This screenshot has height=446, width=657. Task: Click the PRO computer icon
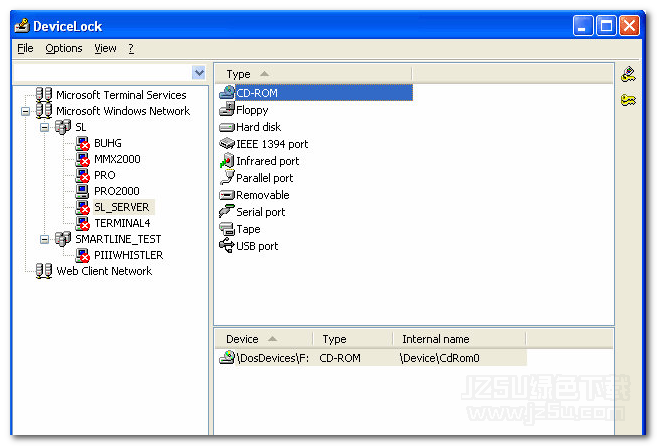(83, 175)
